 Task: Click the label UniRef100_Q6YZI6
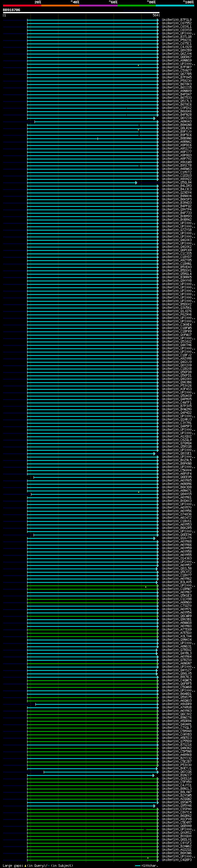(176, 118)
